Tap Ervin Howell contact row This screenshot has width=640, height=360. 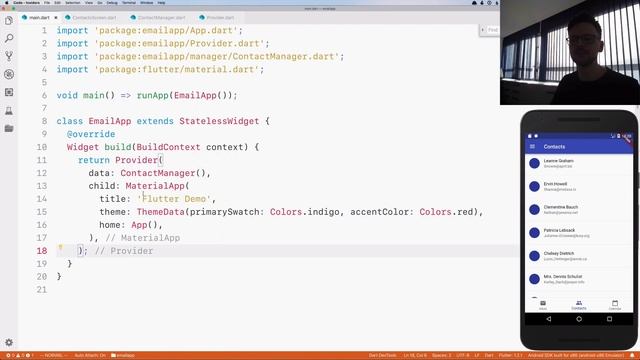(x=579, y=186)
